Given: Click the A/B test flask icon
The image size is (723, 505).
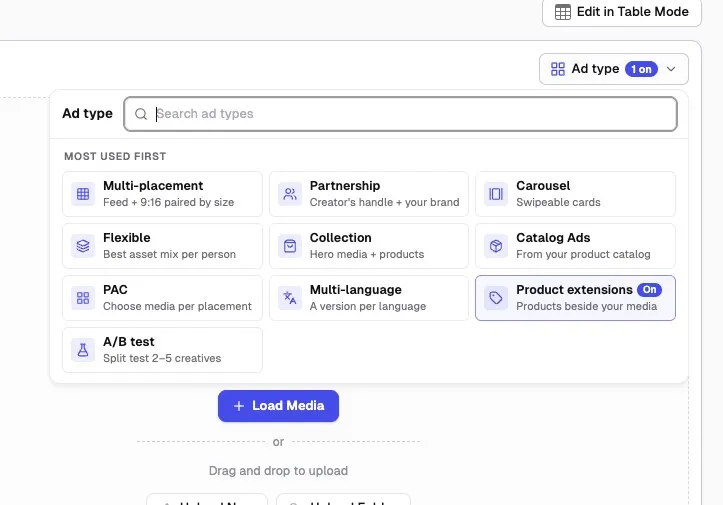Looking at the screenshot, I should (x=83, y=350).
